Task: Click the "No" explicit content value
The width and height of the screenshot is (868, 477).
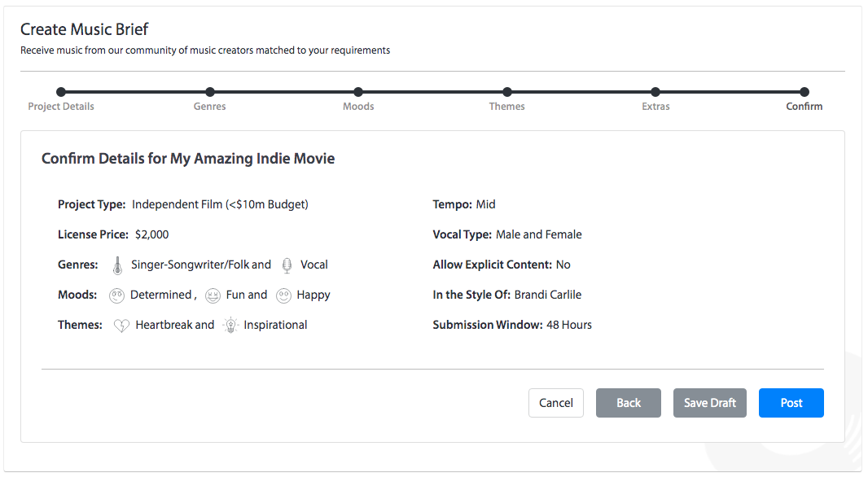Action: (563, 265)
